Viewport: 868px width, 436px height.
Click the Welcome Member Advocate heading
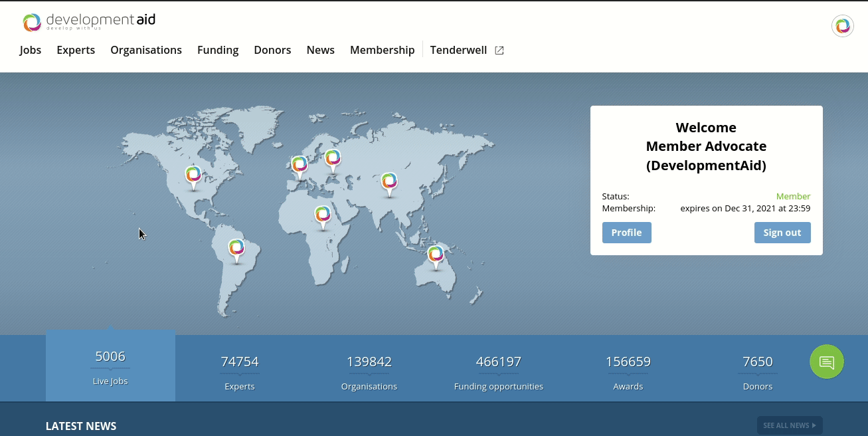point(706,146)
